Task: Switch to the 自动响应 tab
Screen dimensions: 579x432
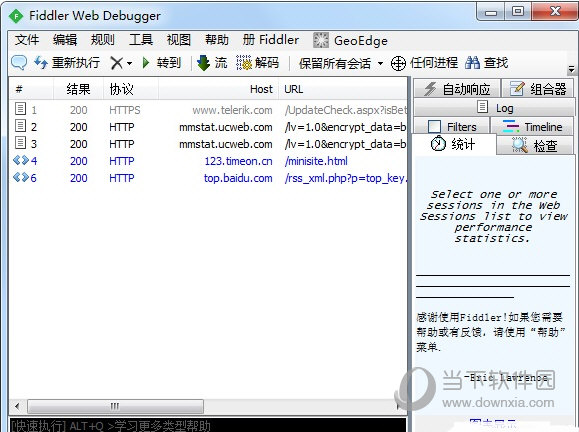Action: click(x=457, y=89)
